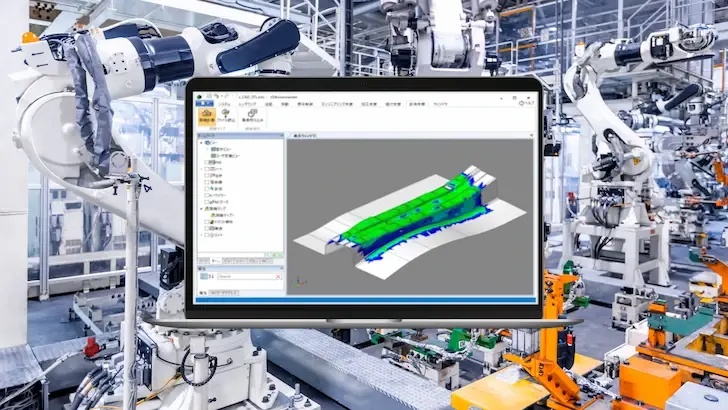728x410 pixels.
Task: Click the Search field in the properties panel
Action: click(x=248, y=277)
